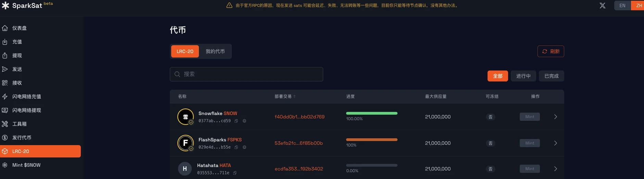644x179 pixels.
Task: Select the LRC-20 tab
Action: click(x=185, y=51)
